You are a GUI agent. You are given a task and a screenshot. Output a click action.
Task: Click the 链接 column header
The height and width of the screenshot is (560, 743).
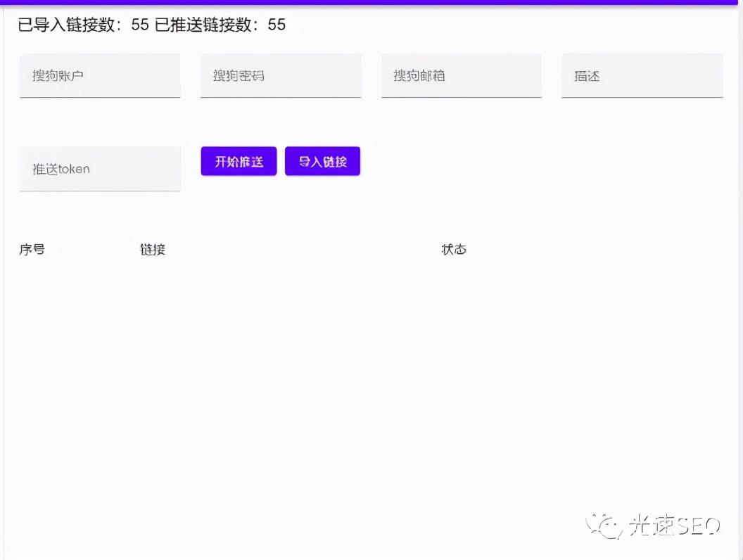(153, 250)
